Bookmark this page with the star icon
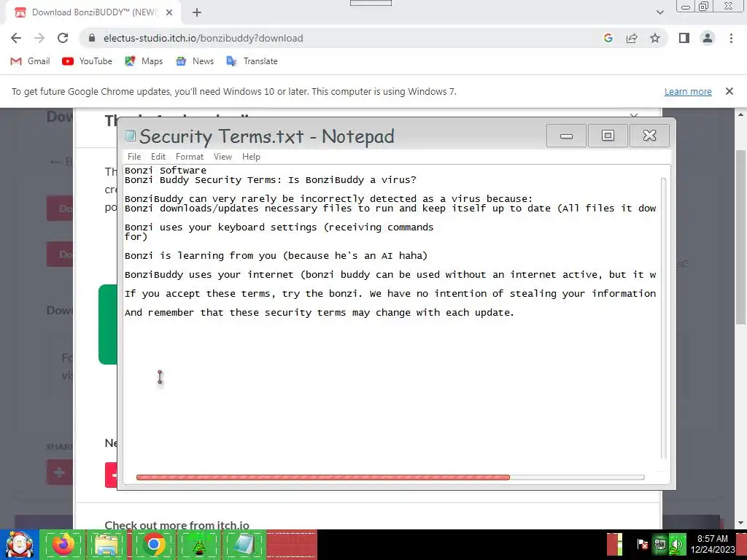747x560 pixels. (655, 38)
